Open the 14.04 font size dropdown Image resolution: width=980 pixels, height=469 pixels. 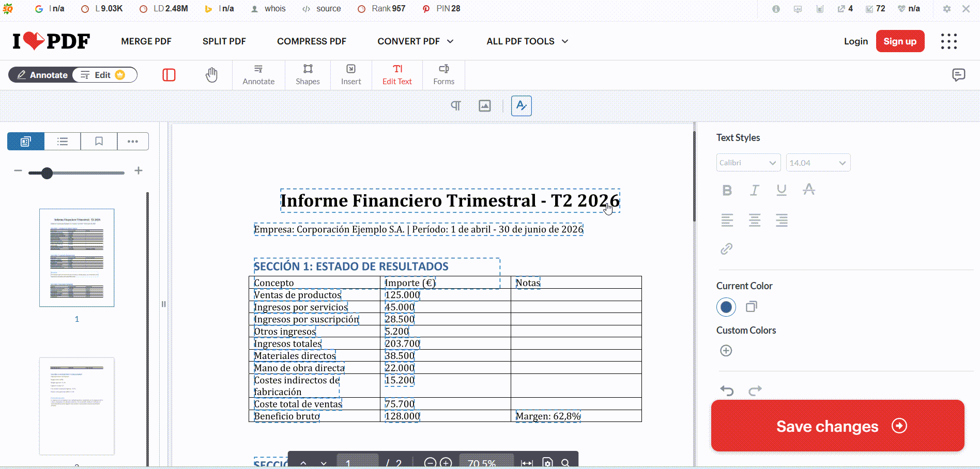(818, 163)
